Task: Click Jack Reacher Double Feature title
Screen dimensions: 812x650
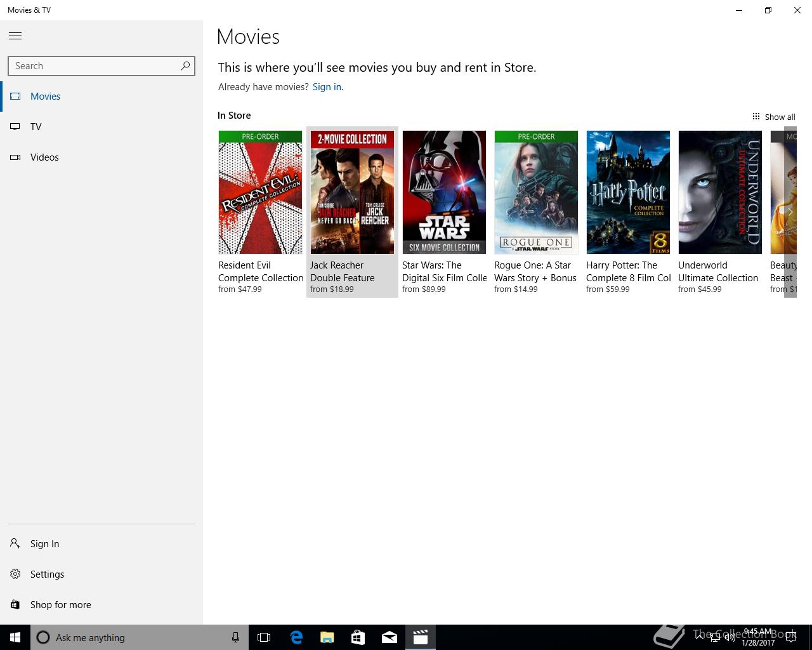Action: click(343, 272)
